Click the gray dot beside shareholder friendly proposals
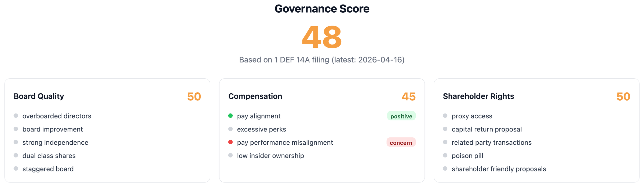 tap(445, 168)
